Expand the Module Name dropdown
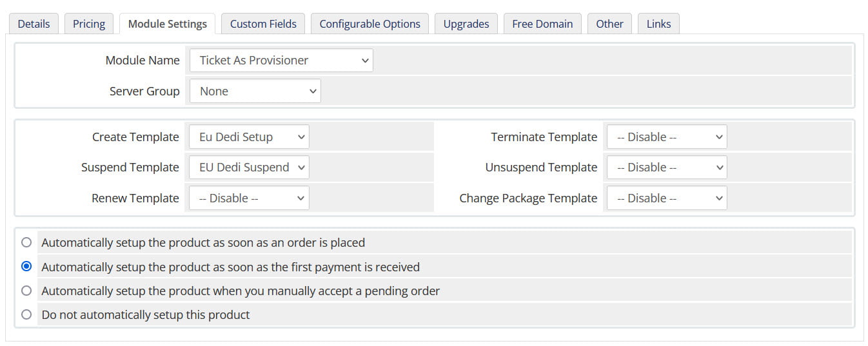The height and width of the screenshot is (346, 868). coord(281,61)
